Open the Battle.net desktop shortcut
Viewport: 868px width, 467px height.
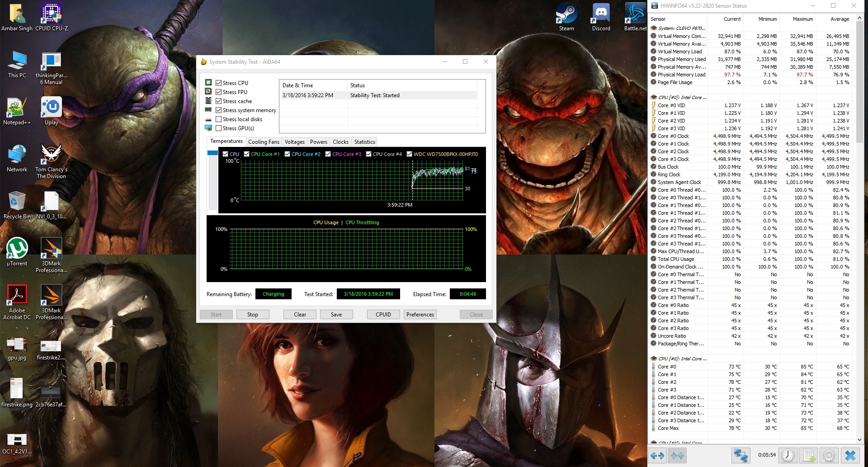click(635, 17)
